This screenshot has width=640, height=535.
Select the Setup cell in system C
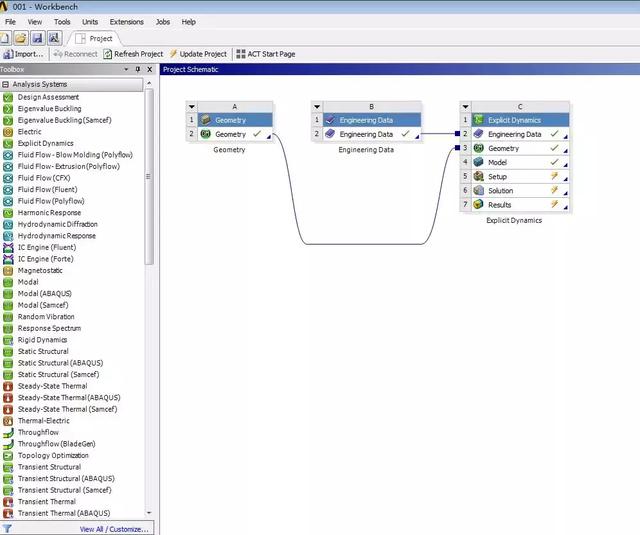(x=520, y=177)
